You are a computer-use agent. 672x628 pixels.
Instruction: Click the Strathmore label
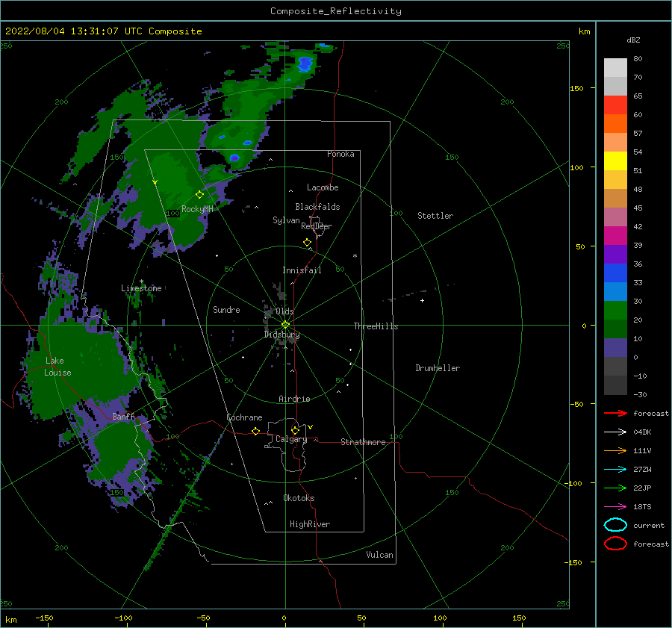(363, 442)
